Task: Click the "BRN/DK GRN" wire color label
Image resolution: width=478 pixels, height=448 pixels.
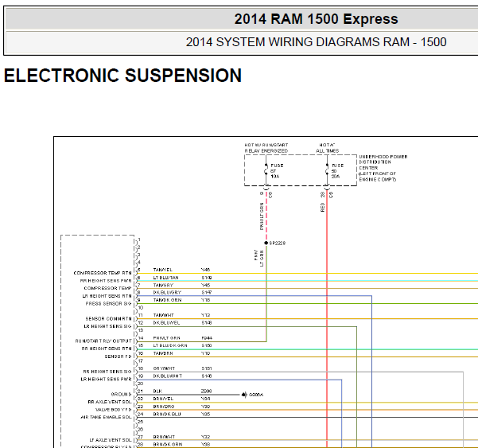Action: coord(168,444)
